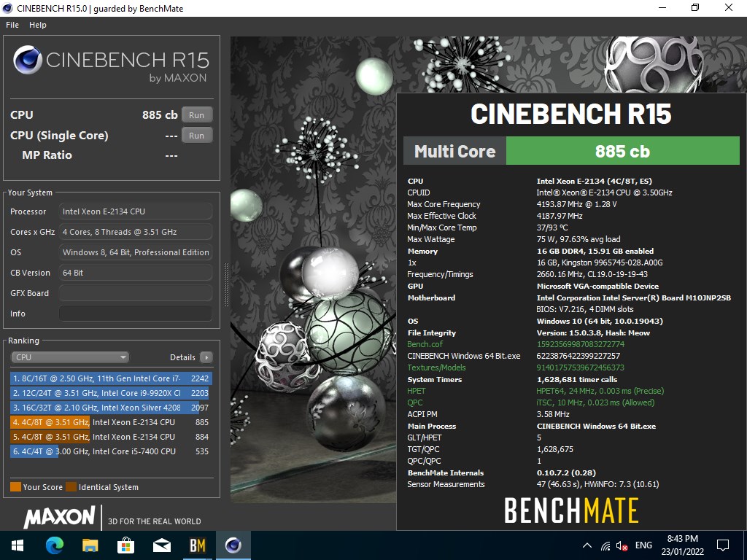Select ranking entry 3 Intel Xeon Silver 4208
This screenshot has height=560, width=747.
(x=110, y=408)
